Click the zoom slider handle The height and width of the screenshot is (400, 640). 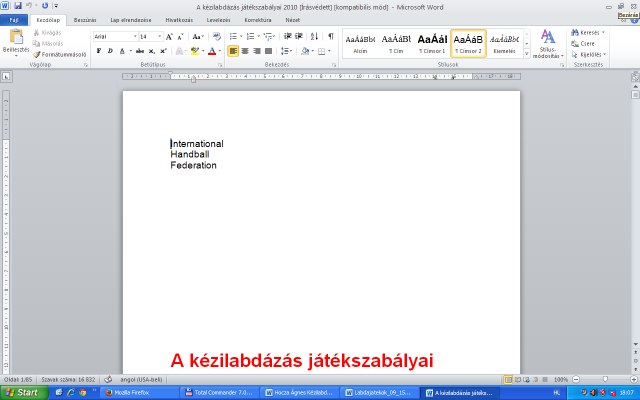pos(605,380)
